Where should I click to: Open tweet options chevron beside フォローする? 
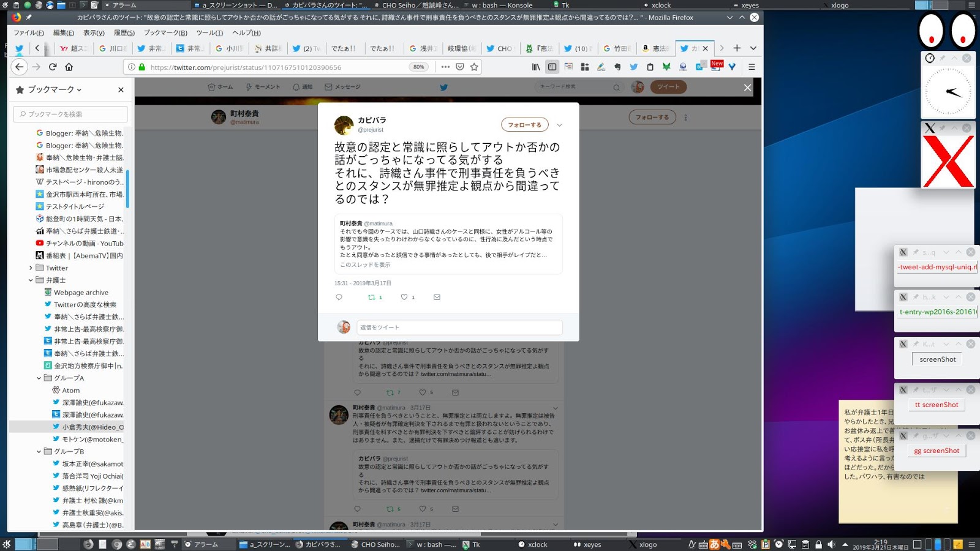coord(559,125)
